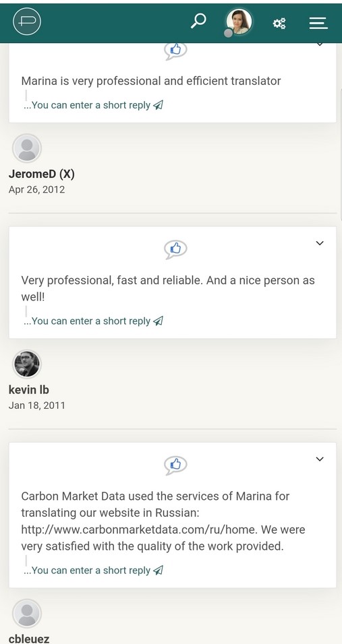
Task: Click JeromeD's gray avatar placeholder
Action: click(27, 148)
